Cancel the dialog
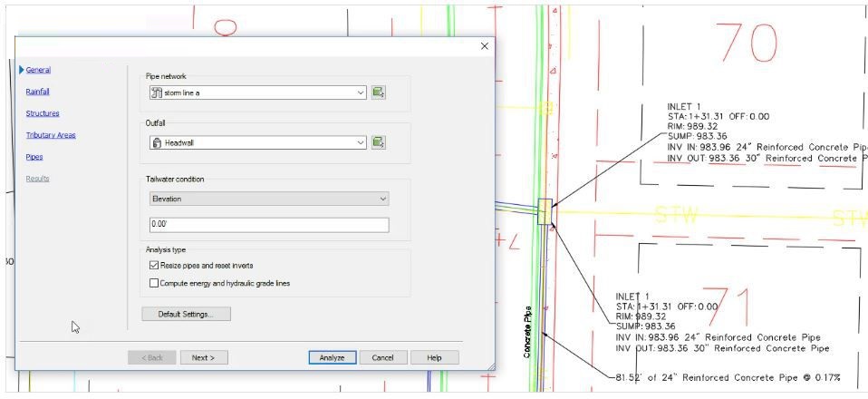The height and width of the screenshot is (399, 868). point(383,357)
